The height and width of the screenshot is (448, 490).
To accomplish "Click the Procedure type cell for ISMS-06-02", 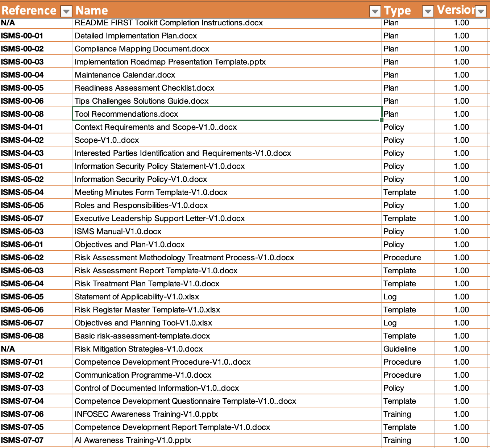I will (x=408, y=257).
